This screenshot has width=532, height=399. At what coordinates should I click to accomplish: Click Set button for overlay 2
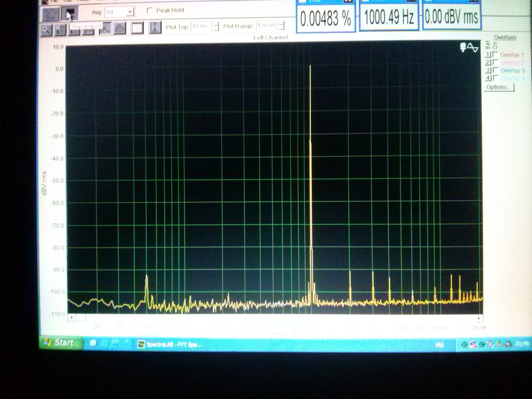[488, 62]
